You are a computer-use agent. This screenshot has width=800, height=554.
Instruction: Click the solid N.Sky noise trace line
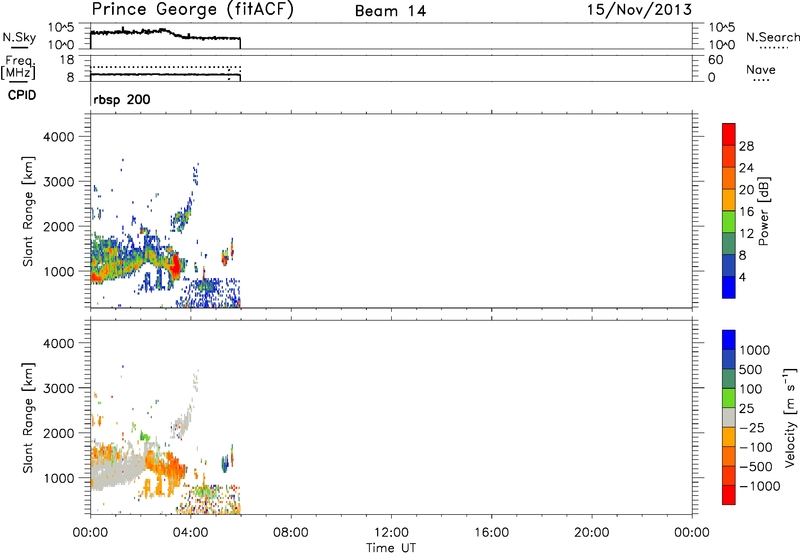coord(165,34)
